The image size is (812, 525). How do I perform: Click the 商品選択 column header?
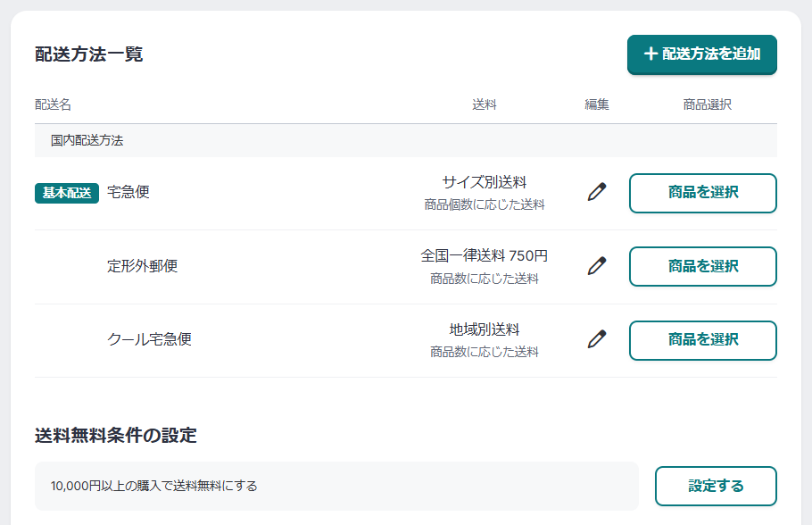tap(707, 104)
